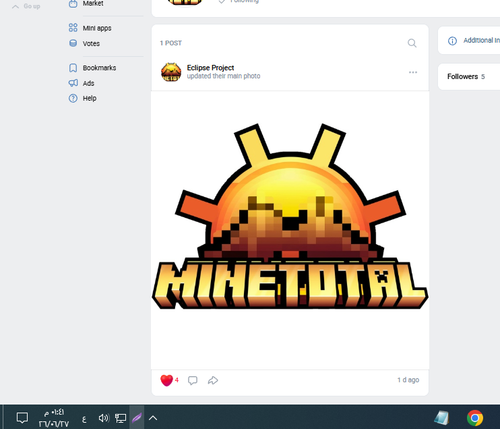Click the taskbar clock and date
Screen dimensions: 500x429
pyautogui.click(x=54, y=418)
